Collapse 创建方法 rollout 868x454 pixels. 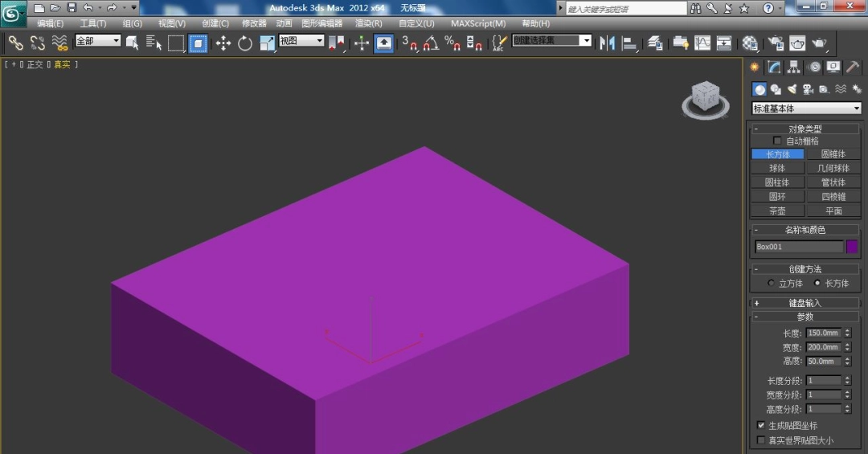point(805,269)
